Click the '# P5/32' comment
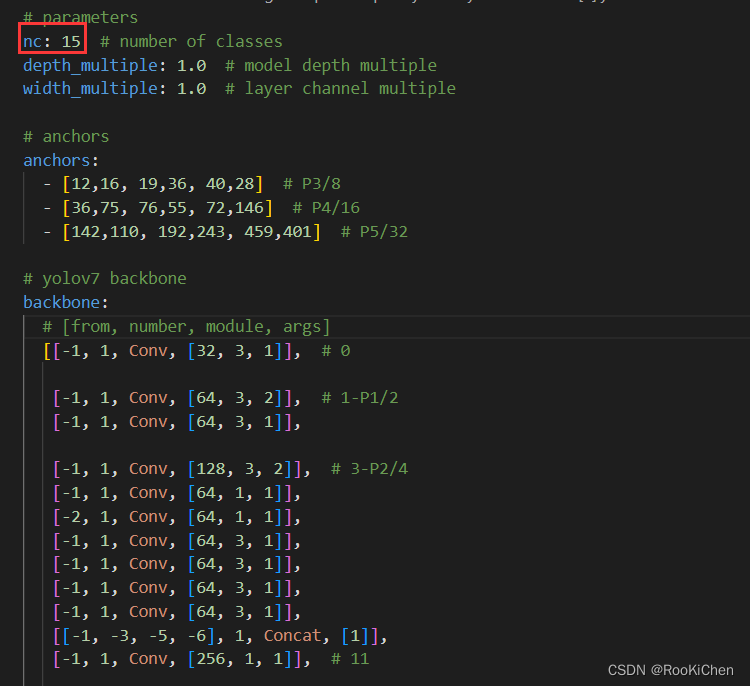 (x=374, y=232)
